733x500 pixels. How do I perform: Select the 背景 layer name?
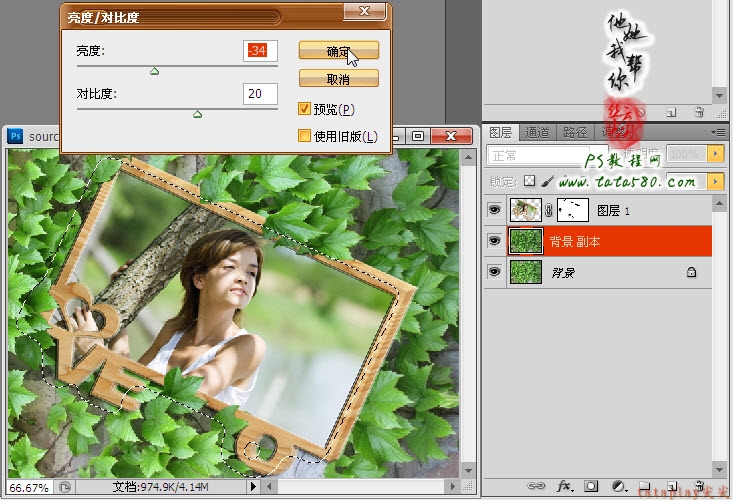[562, 272]
